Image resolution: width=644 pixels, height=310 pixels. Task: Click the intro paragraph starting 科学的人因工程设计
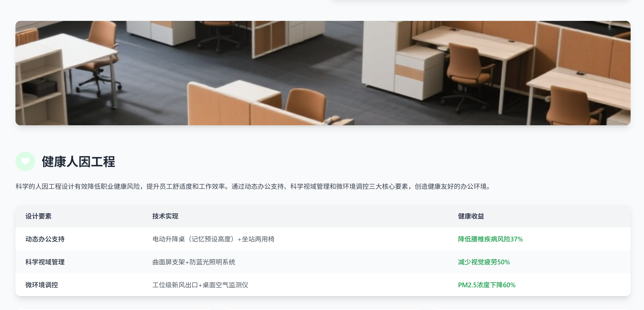253,187
